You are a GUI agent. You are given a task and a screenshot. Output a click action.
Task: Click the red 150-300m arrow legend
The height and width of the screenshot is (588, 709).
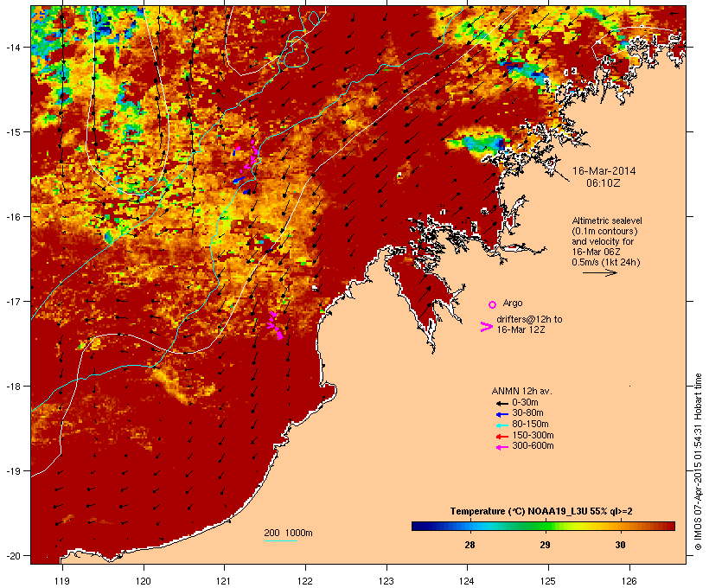pos(501,436)
